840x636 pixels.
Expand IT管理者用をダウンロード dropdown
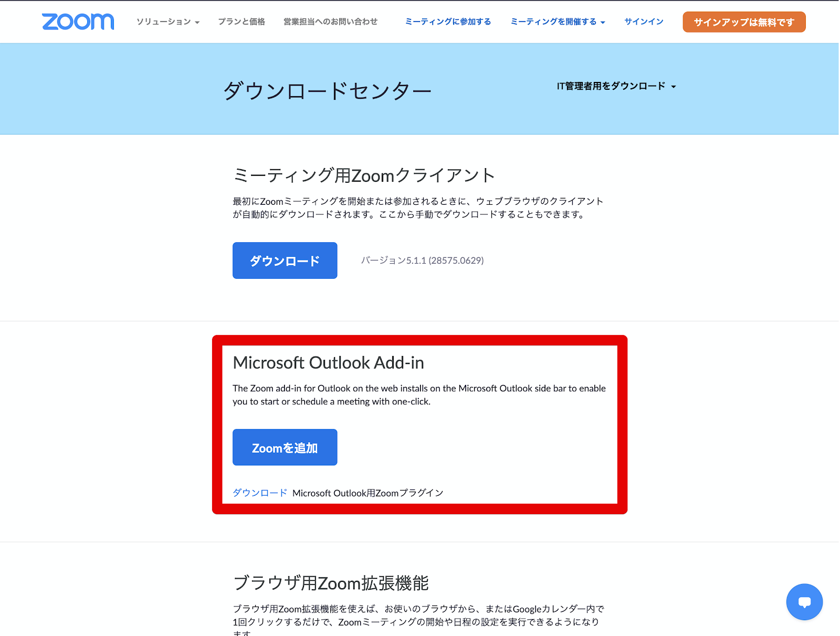[616, 86]
